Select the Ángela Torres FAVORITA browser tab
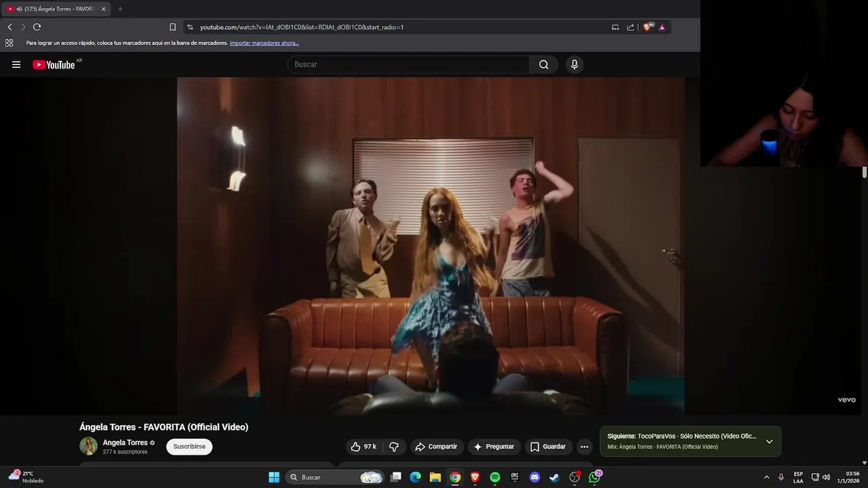 [x=58, y=9]
